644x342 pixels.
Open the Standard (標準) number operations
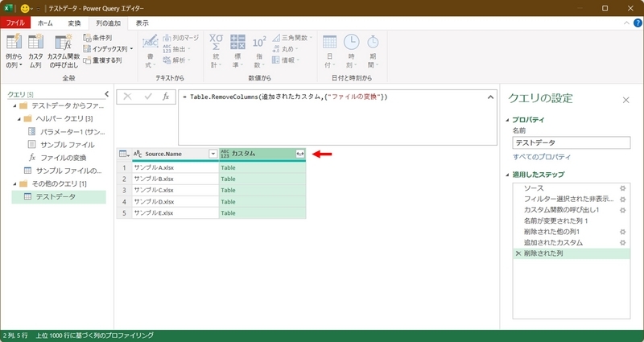pyautogui.click(x=237, y=52)
